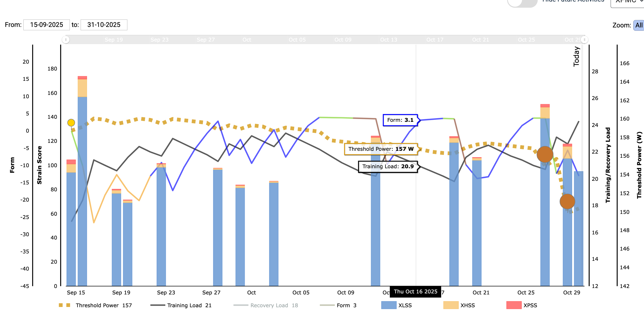
Task: Open the From date field 15-09-2025
Action: [x=46, y=25]
